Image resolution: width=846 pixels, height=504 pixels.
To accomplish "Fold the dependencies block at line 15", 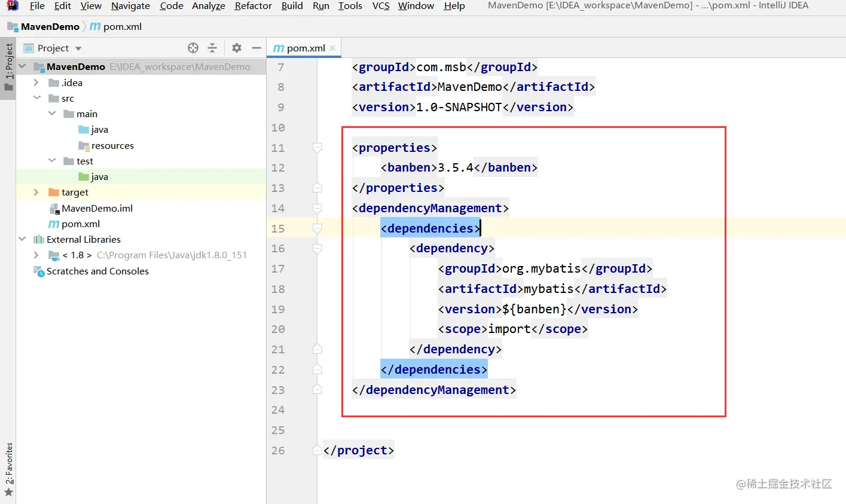I will click(x=317, y=228).
